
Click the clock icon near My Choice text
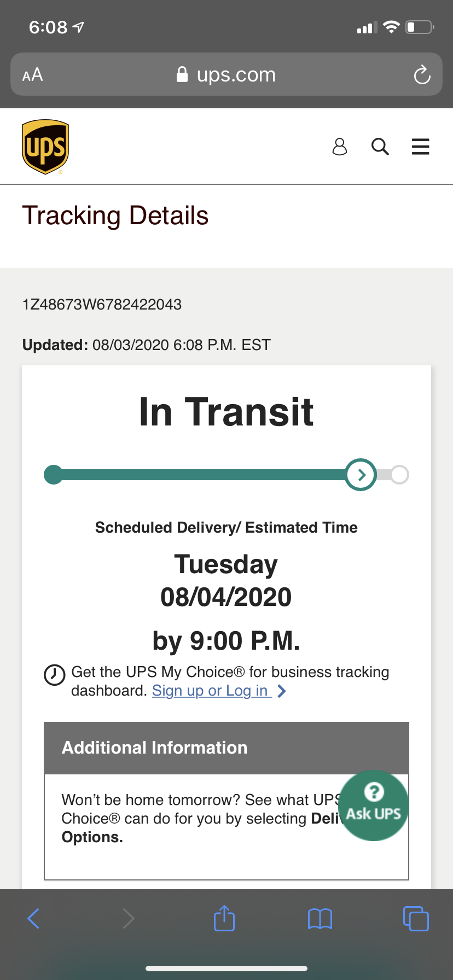click(x=55, y=675)
